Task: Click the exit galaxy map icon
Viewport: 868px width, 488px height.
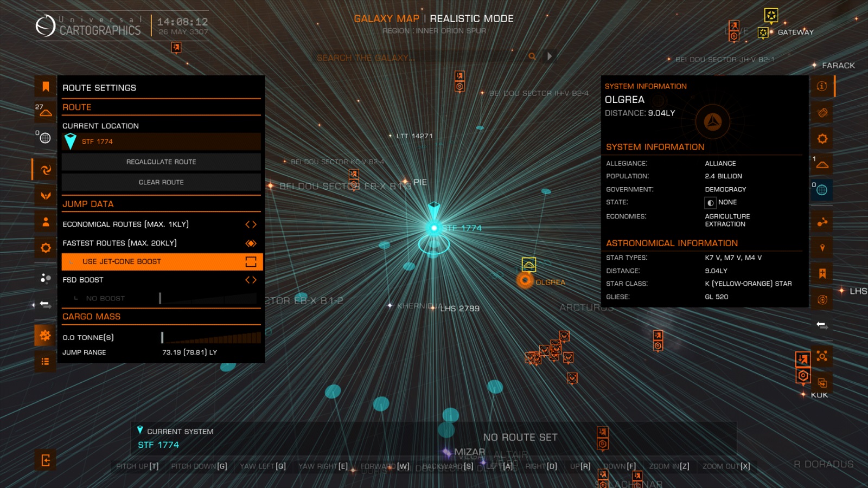Action: coord(46,460)
